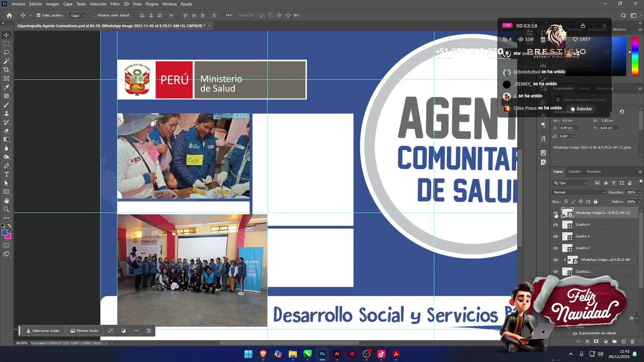This screenshot has height=362, width=644.
Task: Click the lock all layer icon
Action: click(596, 202)
